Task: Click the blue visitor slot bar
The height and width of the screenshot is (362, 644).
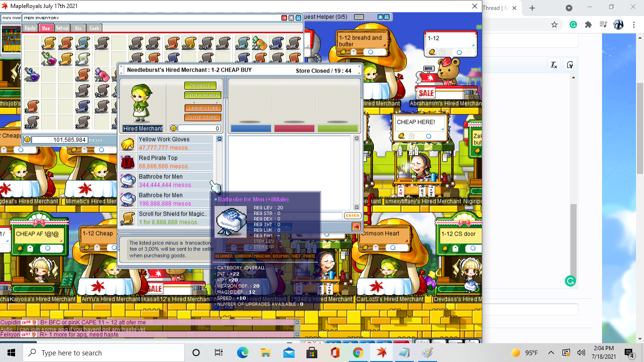Action: 251,128
